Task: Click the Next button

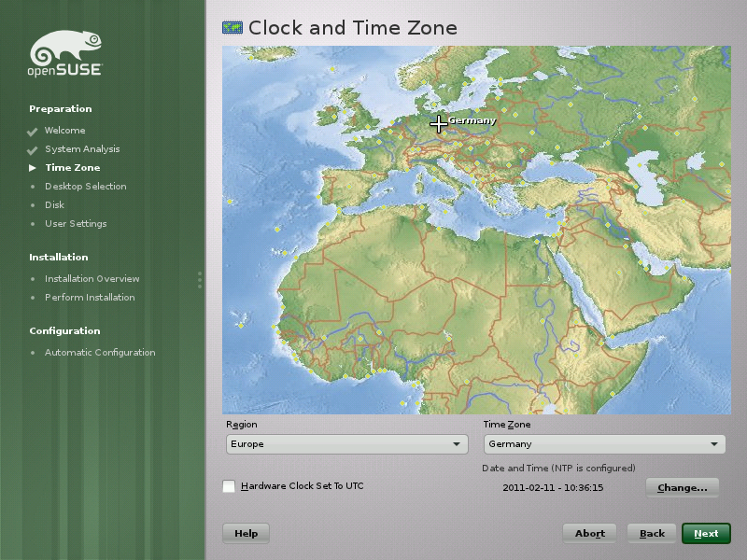Action: coord(706,533)
